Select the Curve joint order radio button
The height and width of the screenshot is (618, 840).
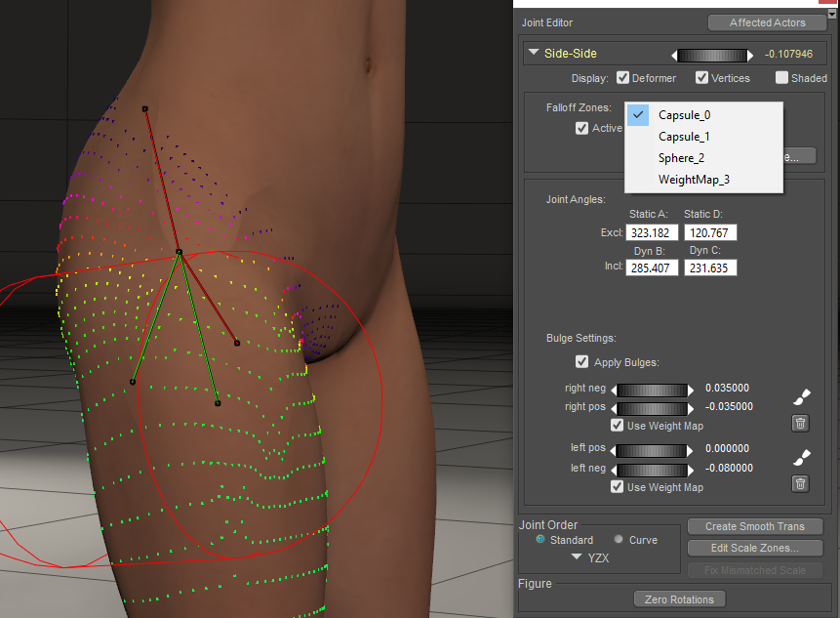tap(619, 540)
